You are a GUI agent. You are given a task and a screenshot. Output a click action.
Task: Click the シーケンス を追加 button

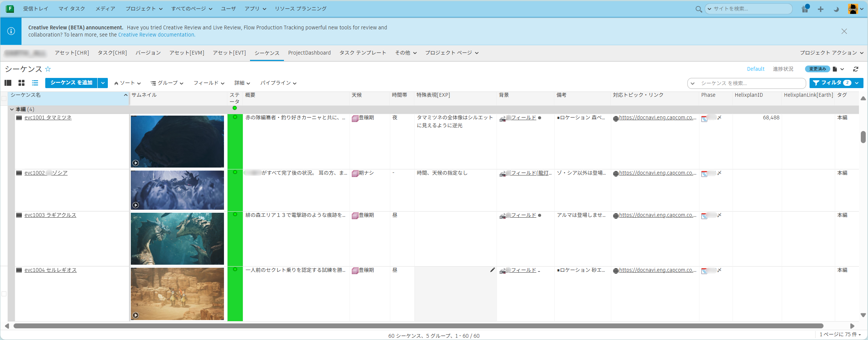pyautogui.click(x=71, y=83)
